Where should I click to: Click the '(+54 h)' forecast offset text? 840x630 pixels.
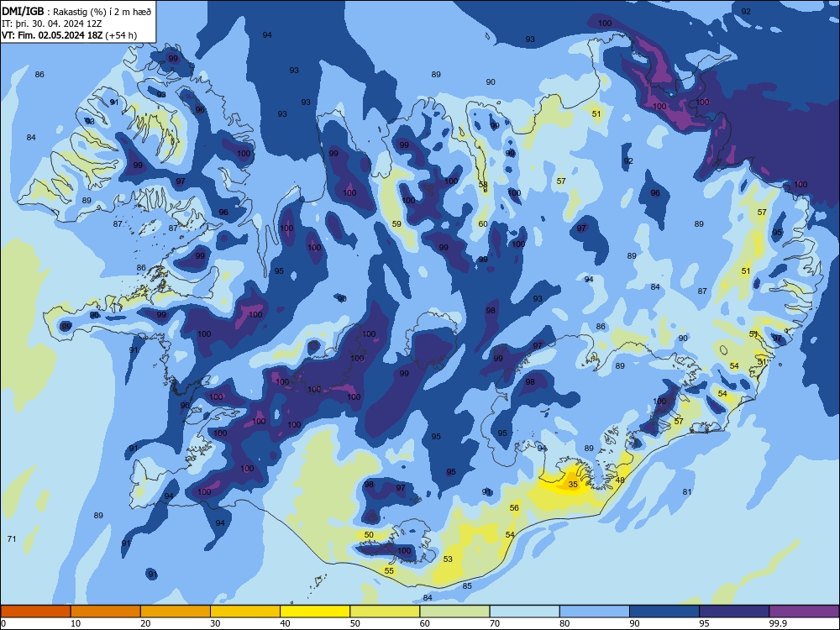(x=121, y=35)
